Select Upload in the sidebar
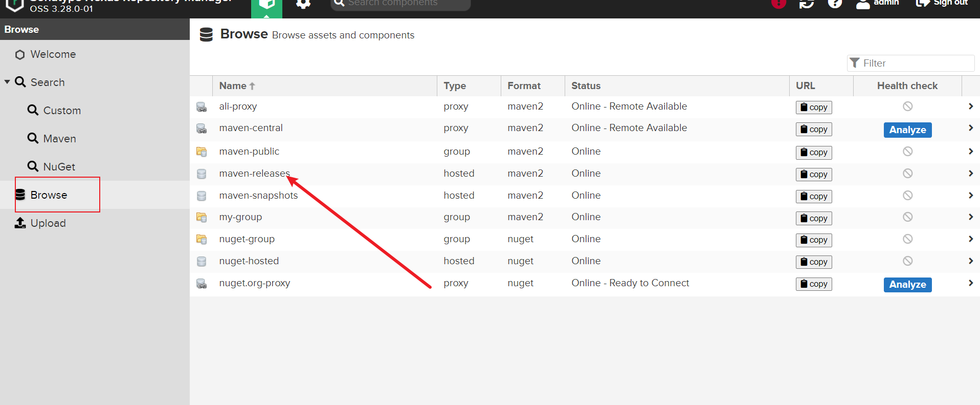The image size is (980, 405). (48, 223)
